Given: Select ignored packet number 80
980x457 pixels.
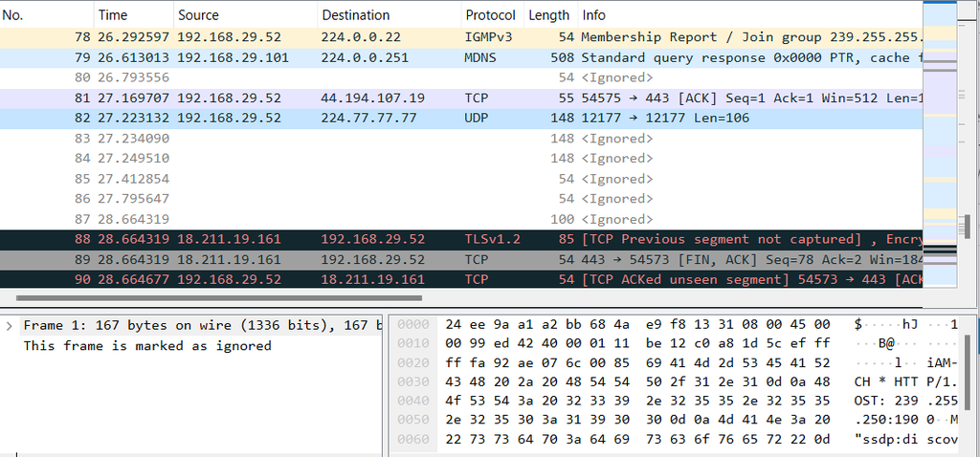Looking at the screenshot, I should pos(461,77).
